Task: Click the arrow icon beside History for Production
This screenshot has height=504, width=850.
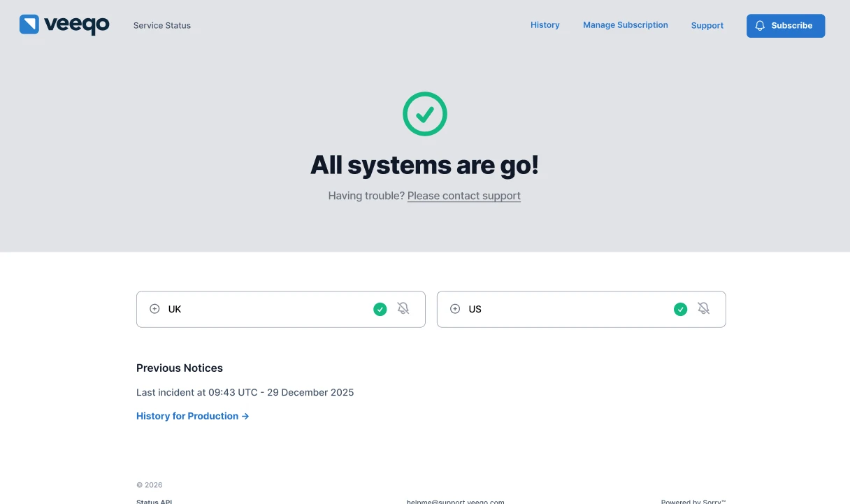Action: [245, 416]
